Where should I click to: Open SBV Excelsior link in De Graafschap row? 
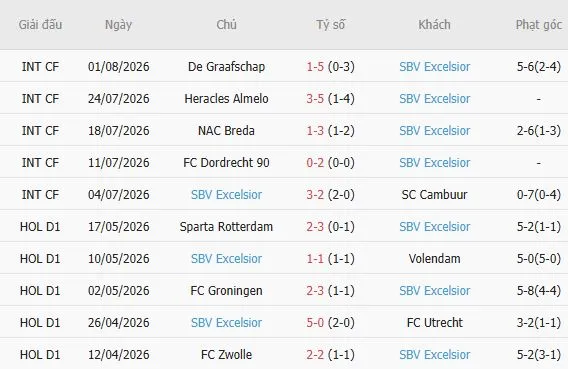click(434, 67)
